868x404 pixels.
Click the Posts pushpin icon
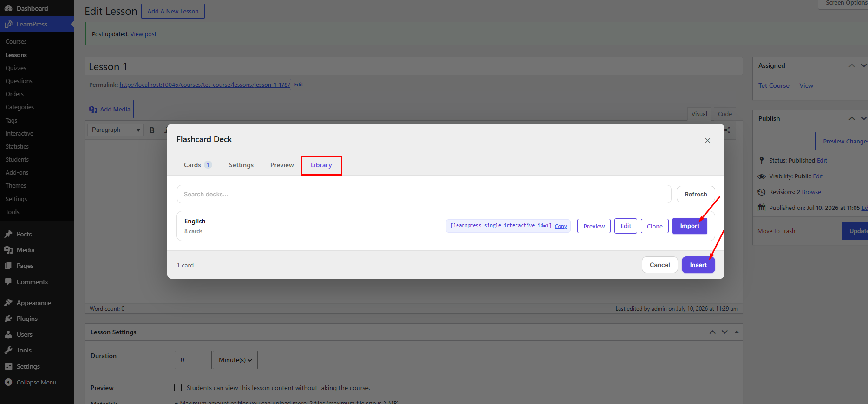pyautogui.click(x=8, y=234)
